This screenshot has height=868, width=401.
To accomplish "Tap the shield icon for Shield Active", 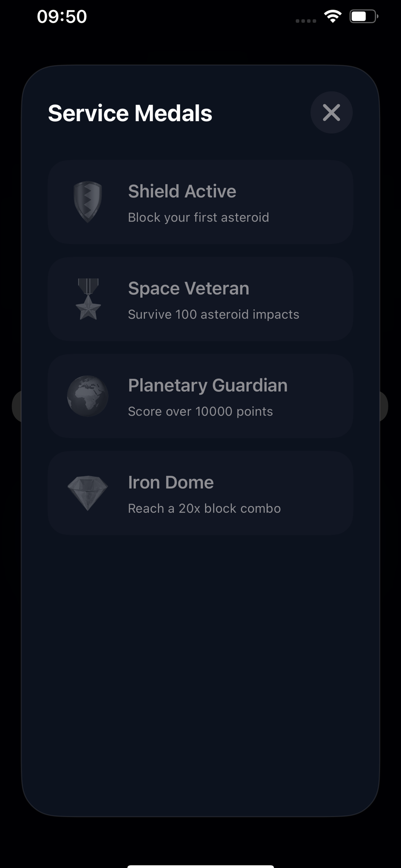I will [87, 202].
